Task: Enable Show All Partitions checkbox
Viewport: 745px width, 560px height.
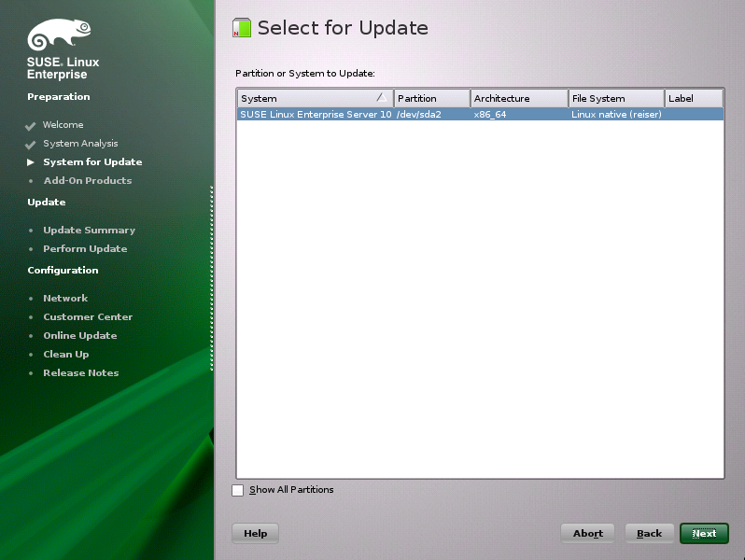Action: 237,490
